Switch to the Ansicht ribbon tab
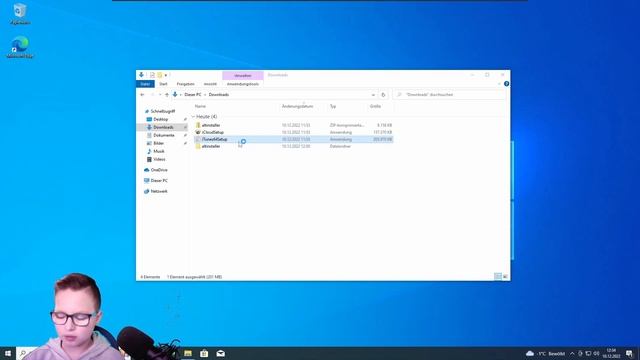This screenshot has width=640, height=360. pyautogui.click(x=210, y=84)
